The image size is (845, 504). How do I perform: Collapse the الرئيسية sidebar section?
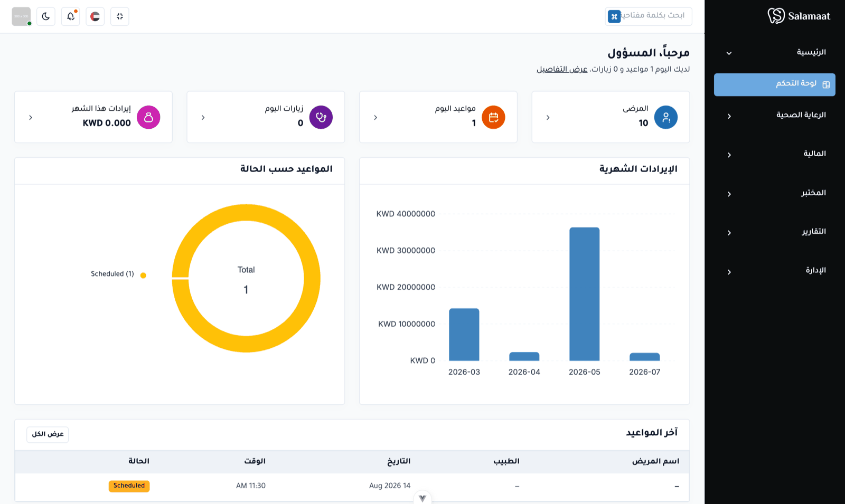click(x=775, y=52)
